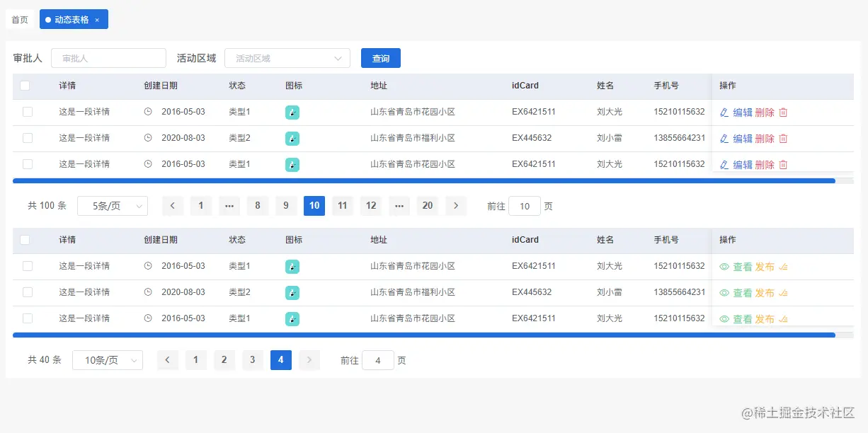Click clock icon in third row of 查看/发布 table

(148, 318)
